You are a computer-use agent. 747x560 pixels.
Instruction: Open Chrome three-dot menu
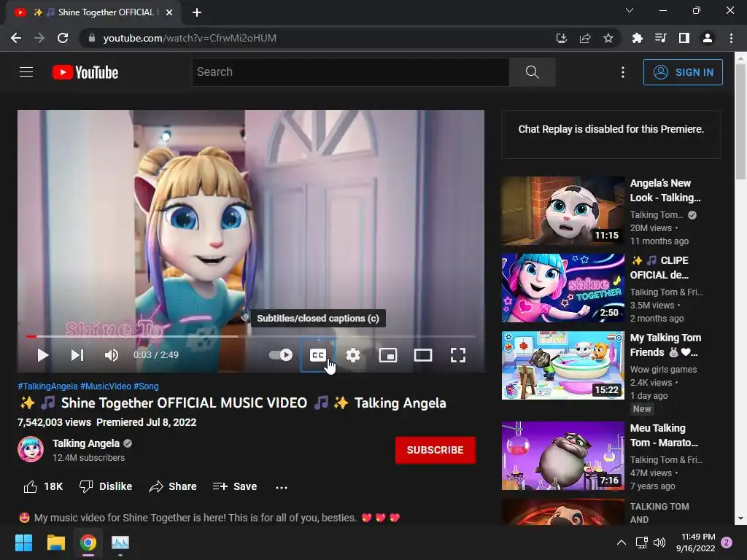[731, 38]
